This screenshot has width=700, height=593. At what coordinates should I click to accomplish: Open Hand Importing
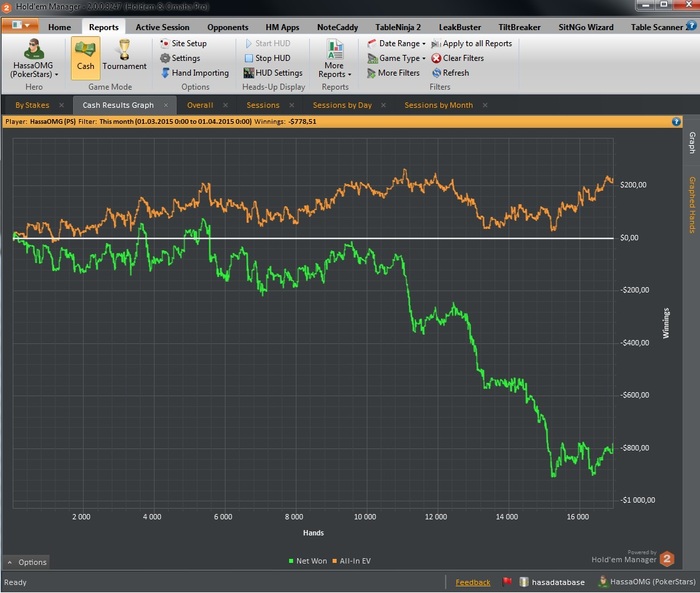point(195,73)
